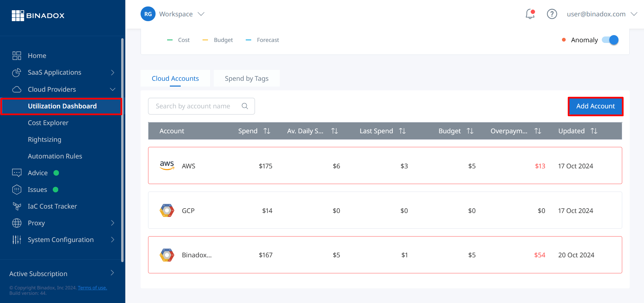Click the RG workspace avatar
This screenshot has height=303, width=644.
click(148, 14)
